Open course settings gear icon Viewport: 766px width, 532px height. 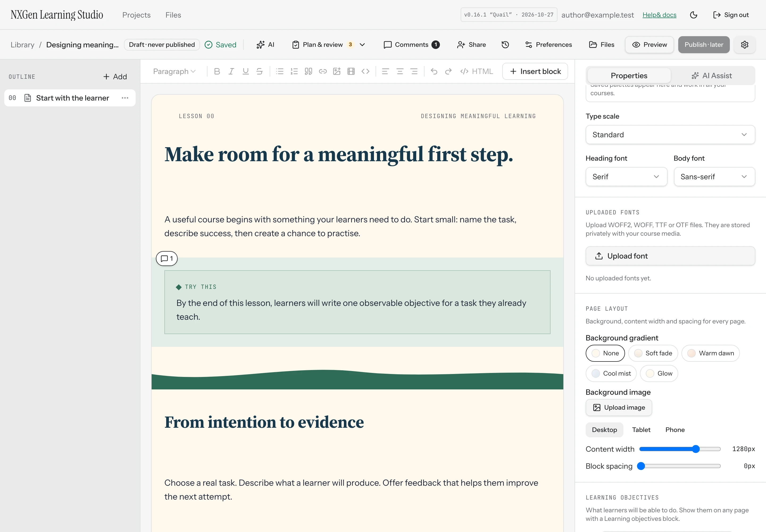pos(745,45)
